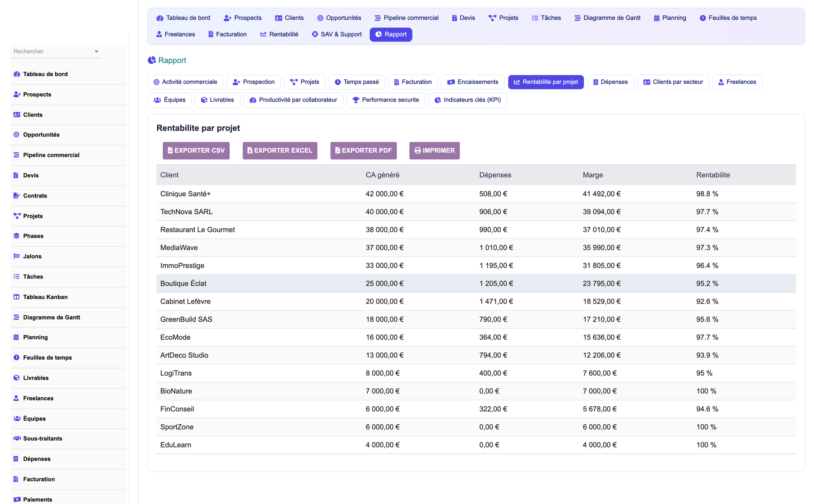Open Pipeline commercial in the sidebar
Viewport: 814px width, 504px height.
coord(68,155)
